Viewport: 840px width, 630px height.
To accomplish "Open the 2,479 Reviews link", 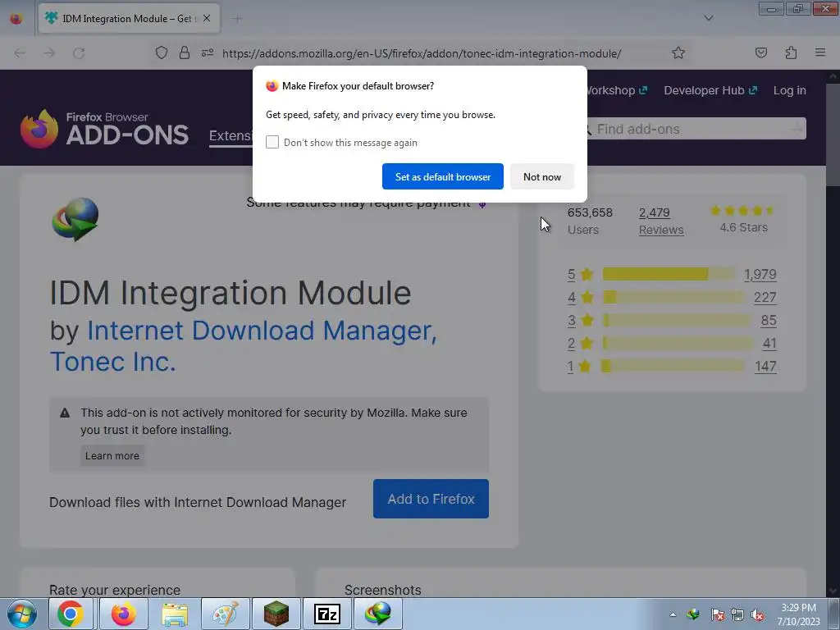I will pos(661,221).
